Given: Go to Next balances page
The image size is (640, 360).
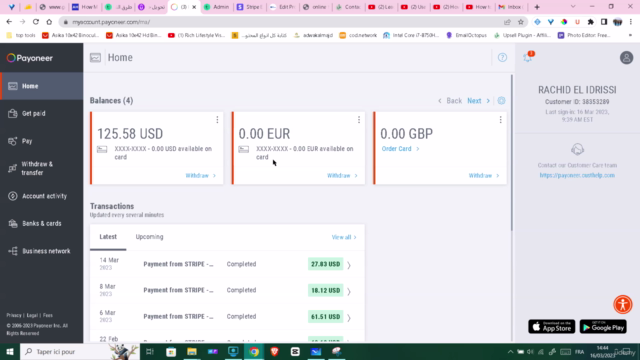Looking at the screenshot, I should pos(478,101).
